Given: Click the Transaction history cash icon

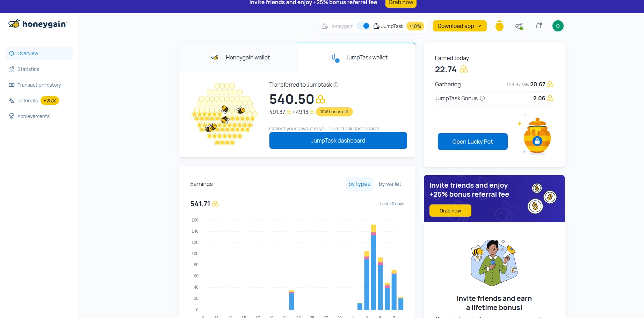Looking at the screenshot, I should [12, 85].
